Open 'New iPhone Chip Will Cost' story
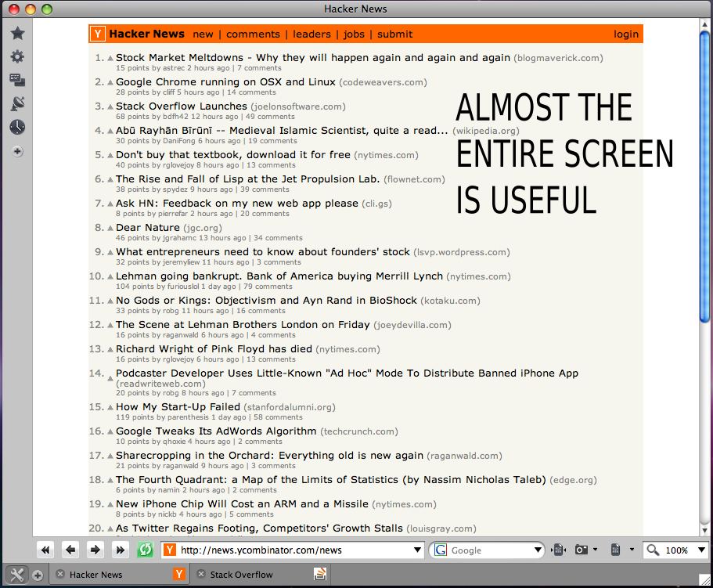713x588 pixels. (242, 504)
